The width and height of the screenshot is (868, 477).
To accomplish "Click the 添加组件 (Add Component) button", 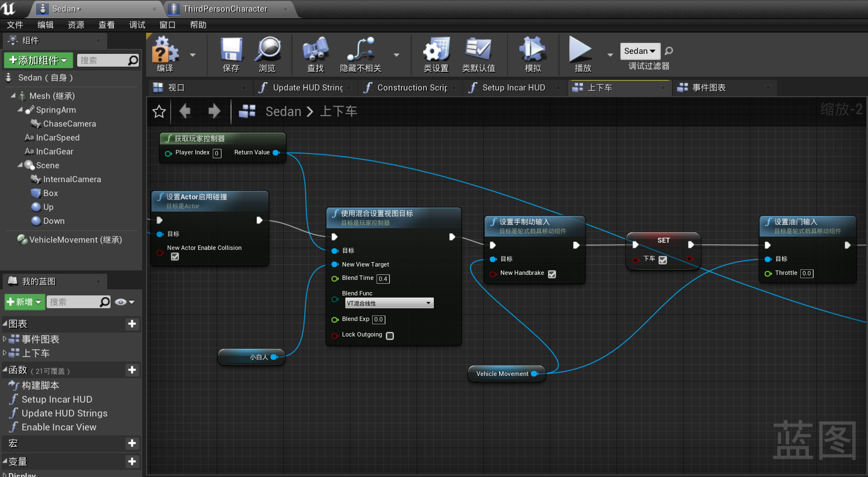I will tap(38, 60).
